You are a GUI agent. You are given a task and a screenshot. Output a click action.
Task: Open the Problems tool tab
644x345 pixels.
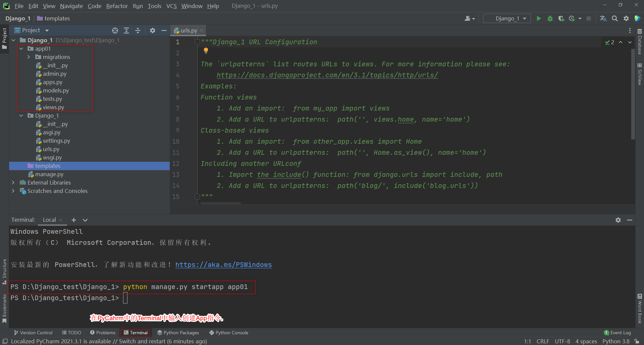point(103,333)
